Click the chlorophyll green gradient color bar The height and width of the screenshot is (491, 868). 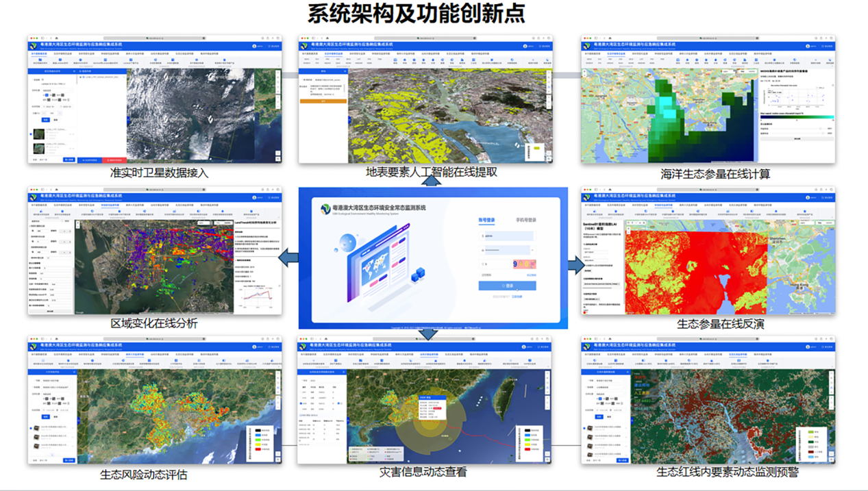pyautogui.click(x=796, y=117)
